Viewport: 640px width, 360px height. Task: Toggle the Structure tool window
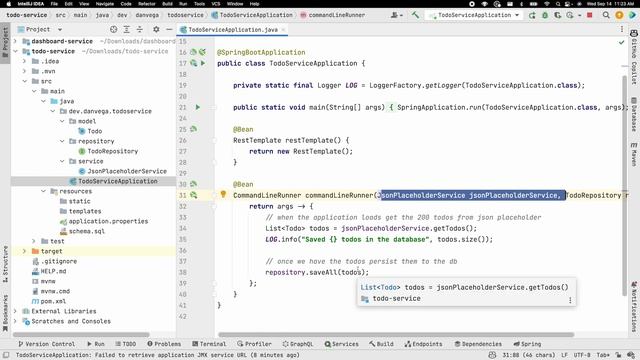(5, 264)
